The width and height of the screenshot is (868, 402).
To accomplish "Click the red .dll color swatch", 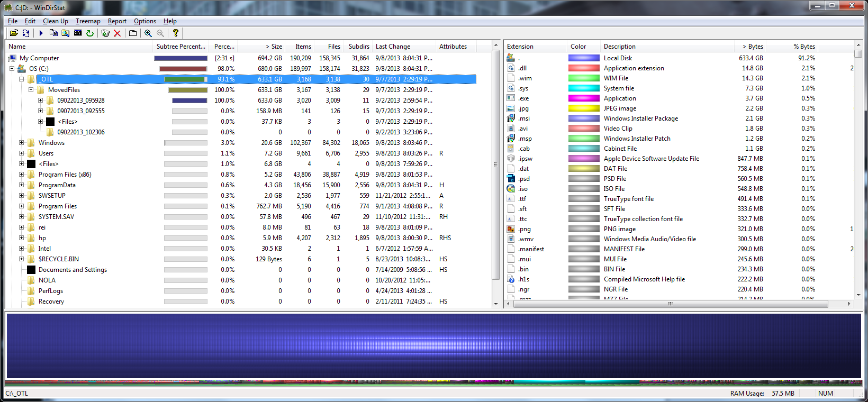I will pyautogui.click(x=584, y=68).
